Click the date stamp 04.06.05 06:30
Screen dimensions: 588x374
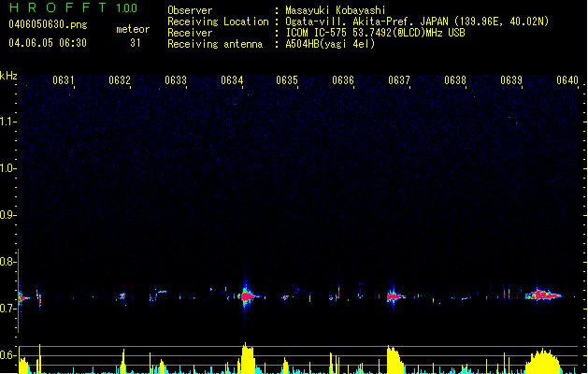(48, 43)
